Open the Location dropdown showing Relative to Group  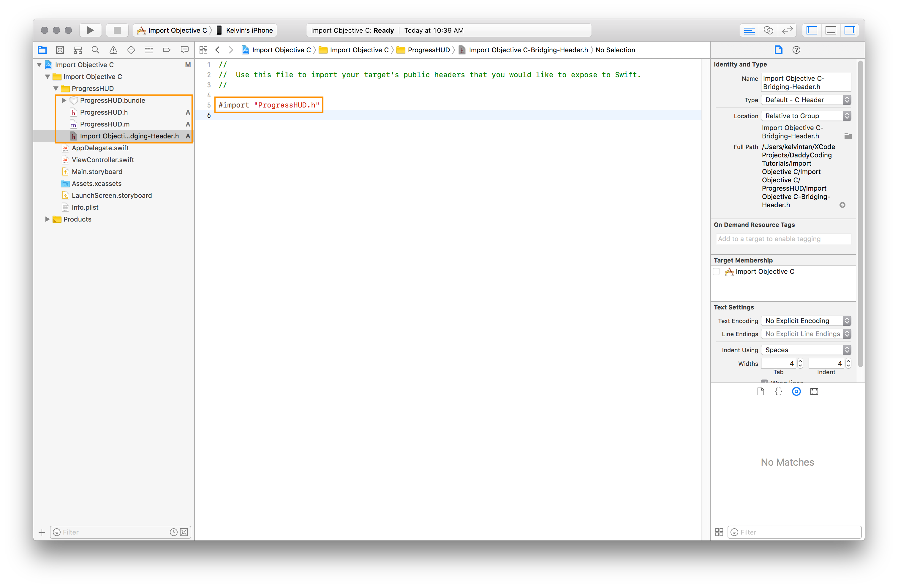[806, 116]
